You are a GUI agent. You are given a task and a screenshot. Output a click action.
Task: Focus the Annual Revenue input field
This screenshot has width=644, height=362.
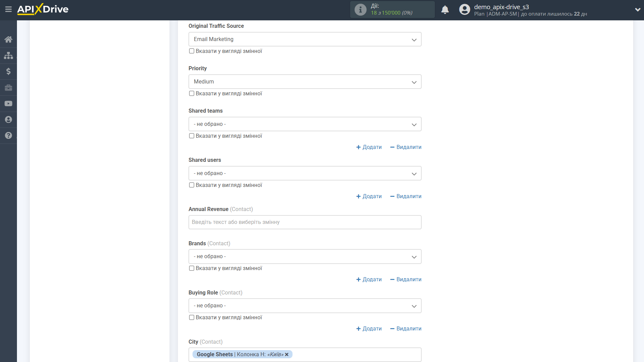pos(305,222)
